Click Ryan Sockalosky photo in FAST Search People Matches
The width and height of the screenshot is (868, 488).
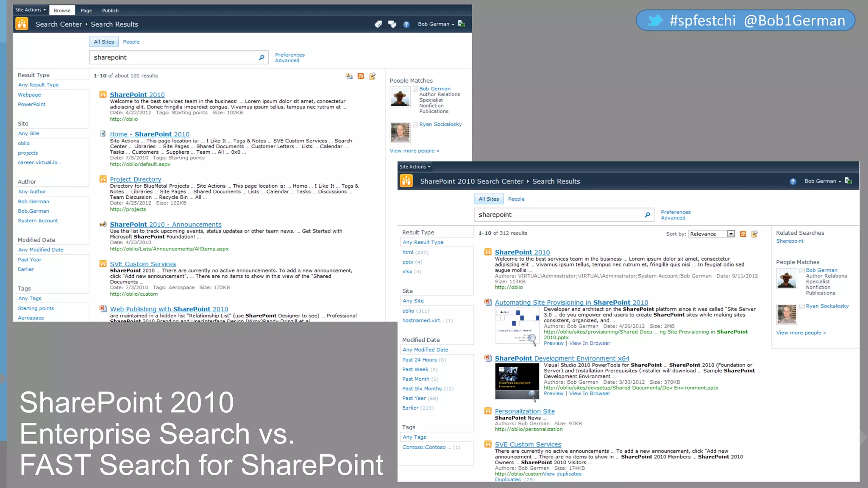coord(787,314)
